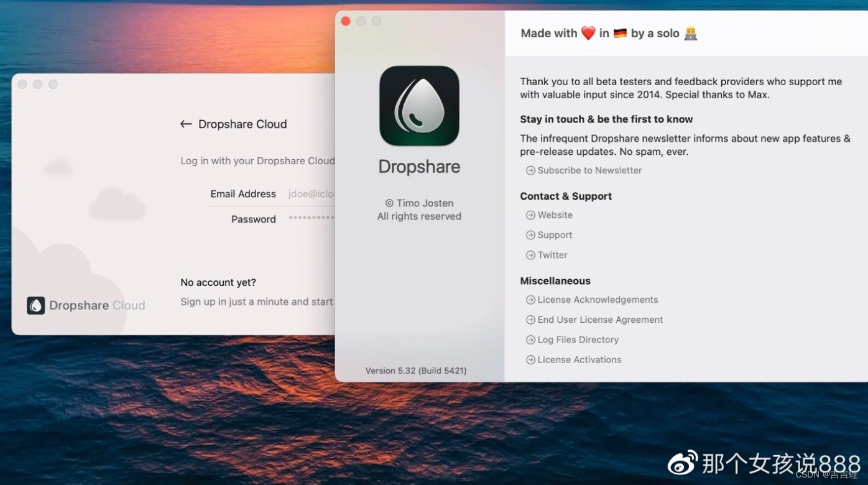Viewport: 868px width, 485px height.
Task: Open Log Files Directory
Action: (x=578, y=339)
